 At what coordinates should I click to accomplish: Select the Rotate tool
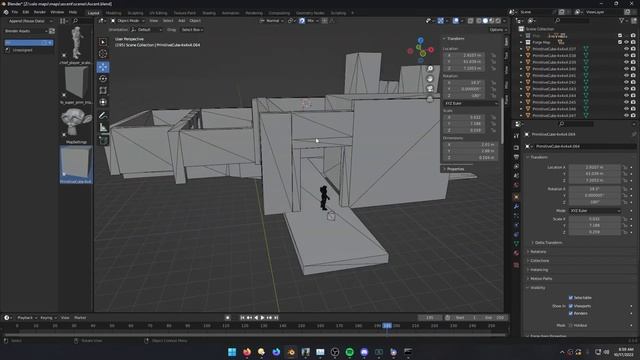coord(103,79)
